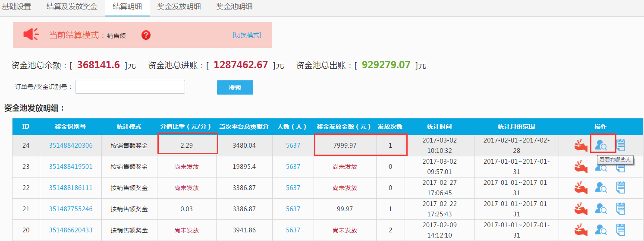This screenshot has height=241, width=644.
Task: Click the 2017-02-22 17:25:43 time cell
Action: (x=440, y=209)
